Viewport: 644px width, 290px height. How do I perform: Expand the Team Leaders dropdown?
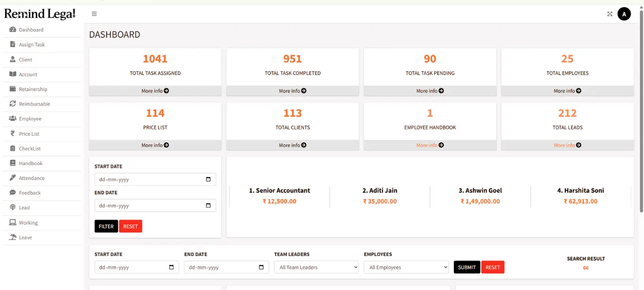[316, 267]
